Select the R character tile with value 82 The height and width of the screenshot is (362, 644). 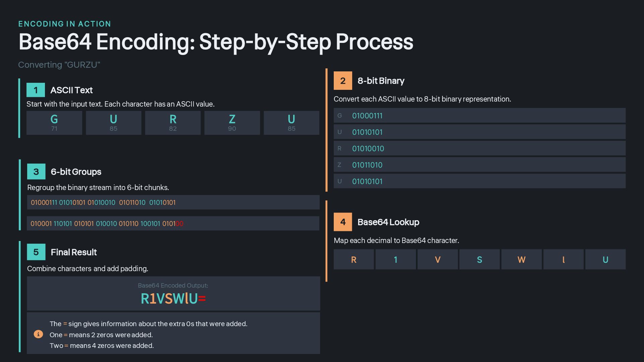coord(173,123)
